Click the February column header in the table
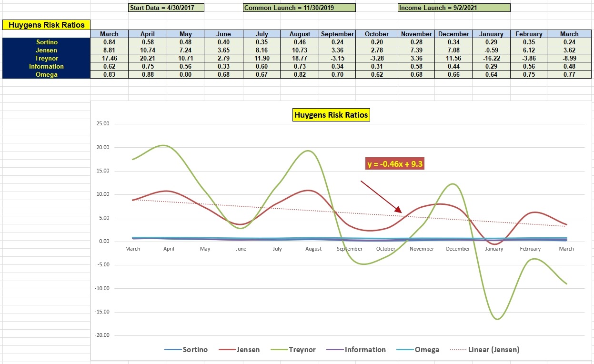 tap(529, 34)
